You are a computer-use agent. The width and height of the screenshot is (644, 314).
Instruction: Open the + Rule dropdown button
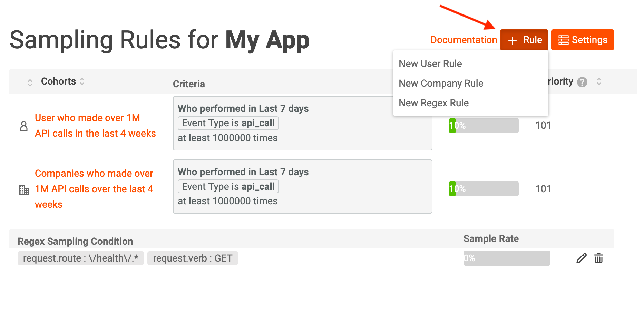coord(524,40)
